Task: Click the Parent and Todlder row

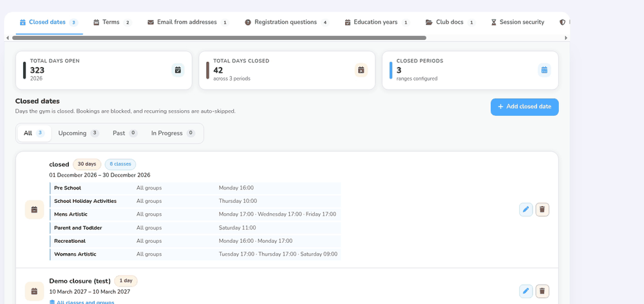Action: click(x=195, y=227)
